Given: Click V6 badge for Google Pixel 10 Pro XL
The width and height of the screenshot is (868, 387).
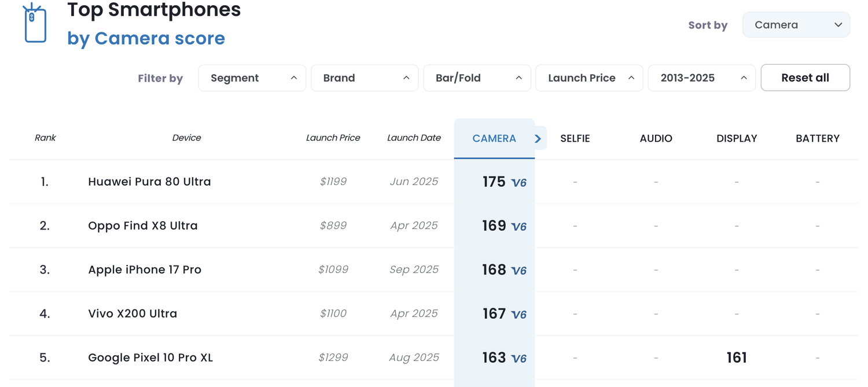Looking at the screenshot, I should (519, 359).
